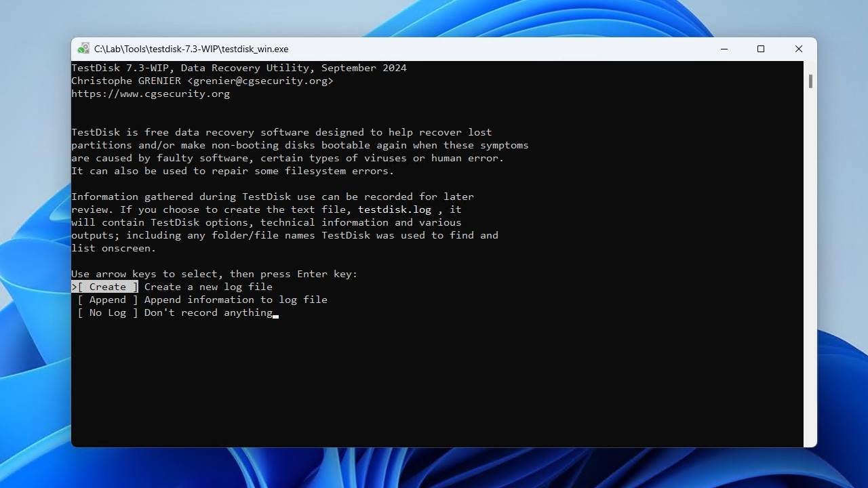This screenshot has height=488, width=868.
Task: Click the TestDisk app icon in title bar
Action: click(x=83, y=49)
